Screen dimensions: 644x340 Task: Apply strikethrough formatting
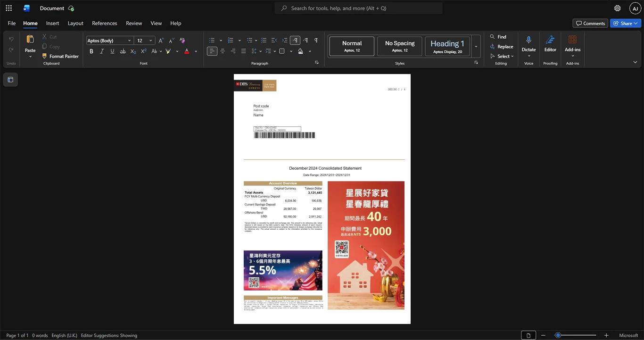(x=123, y=51)
